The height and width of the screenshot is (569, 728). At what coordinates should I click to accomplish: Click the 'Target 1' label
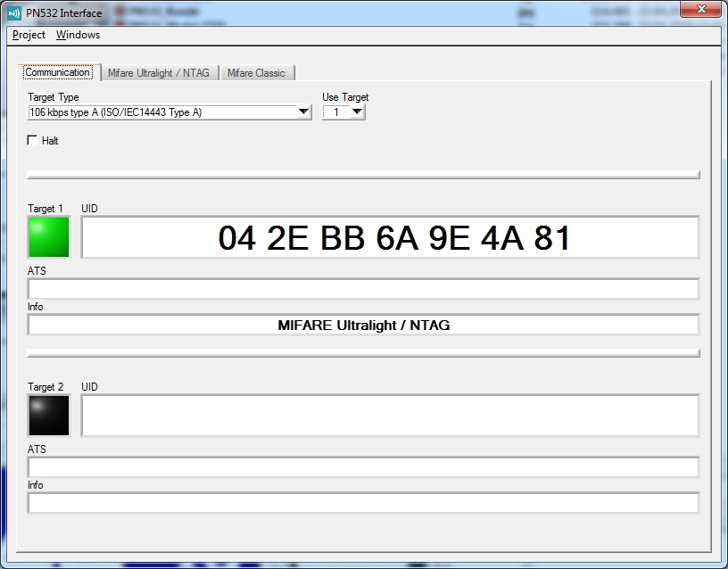(45, 209)
